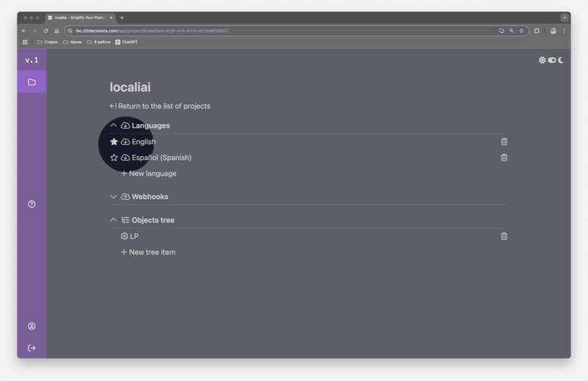The width and height of the screenshot is (588, 381).
Task: Download English via its cloud icon
Action: (x=125, y=142)
